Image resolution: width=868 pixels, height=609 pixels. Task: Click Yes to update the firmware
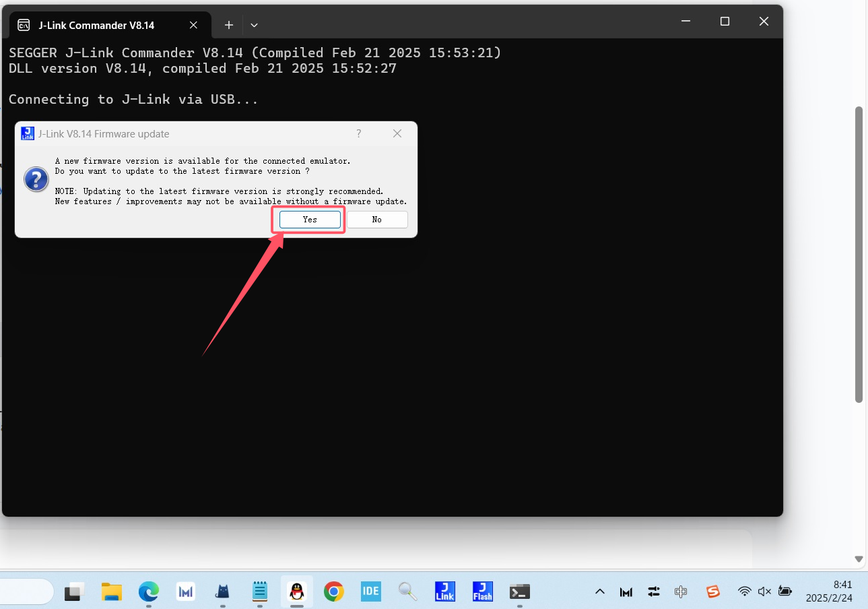(x=310, y=220)
